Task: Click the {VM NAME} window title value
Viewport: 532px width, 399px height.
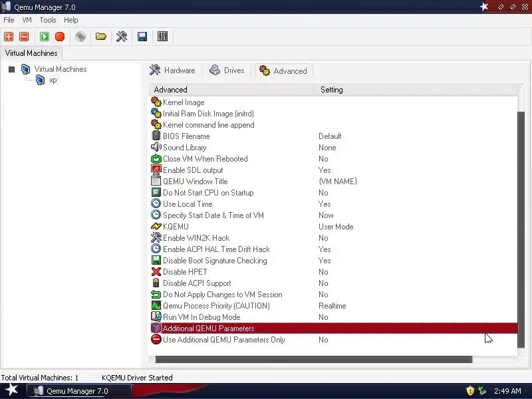Action: [338, 181]
